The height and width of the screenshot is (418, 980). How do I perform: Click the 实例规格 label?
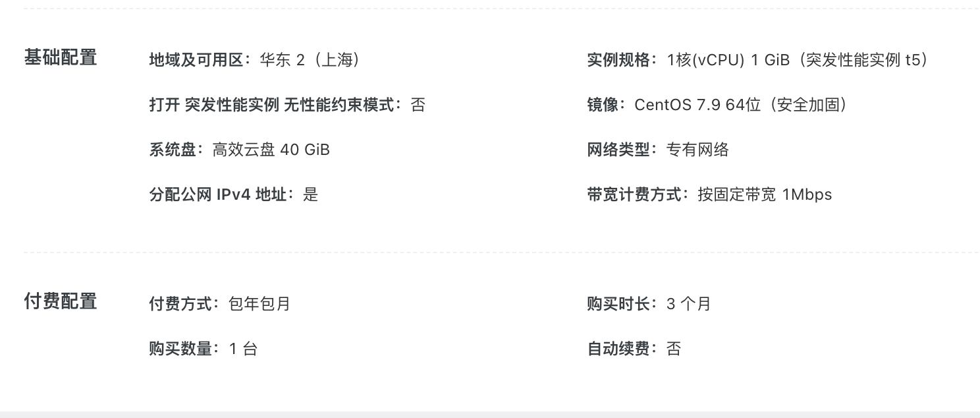point(618,60)
